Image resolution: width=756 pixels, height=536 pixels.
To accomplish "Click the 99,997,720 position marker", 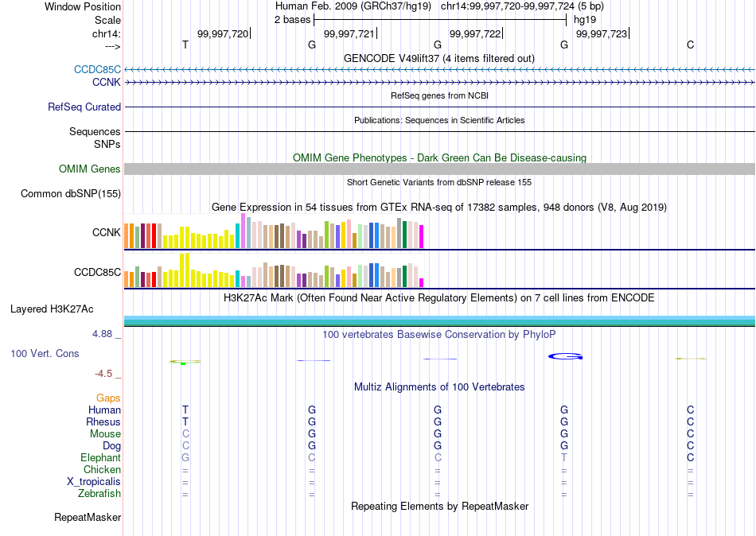I will [223, 33].
